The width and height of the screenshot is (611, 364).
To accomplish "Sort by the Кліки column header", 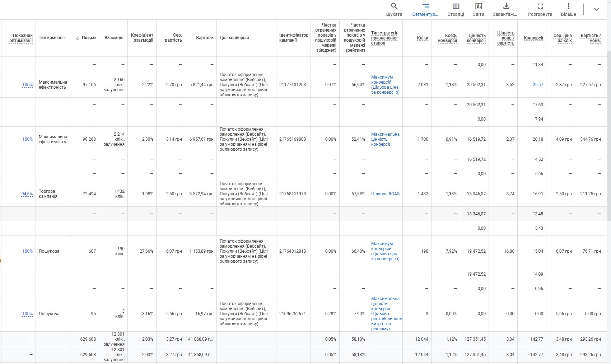I will point(423,38).
